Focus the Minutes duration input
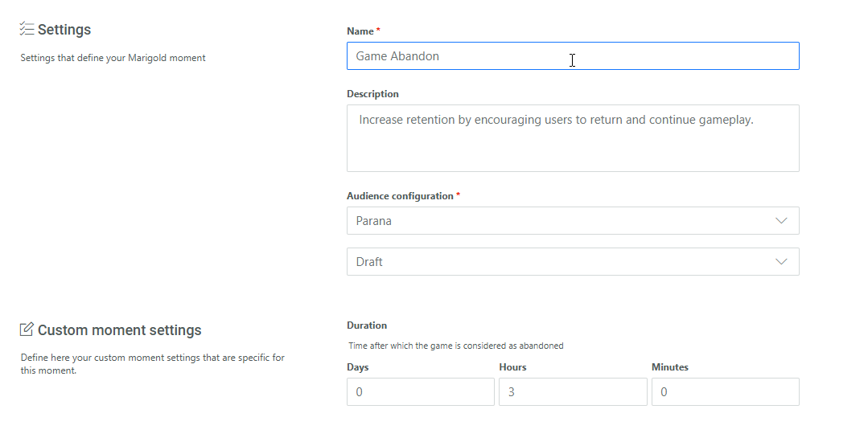Viewport: 868px width, 442px height. pos(725,392)
